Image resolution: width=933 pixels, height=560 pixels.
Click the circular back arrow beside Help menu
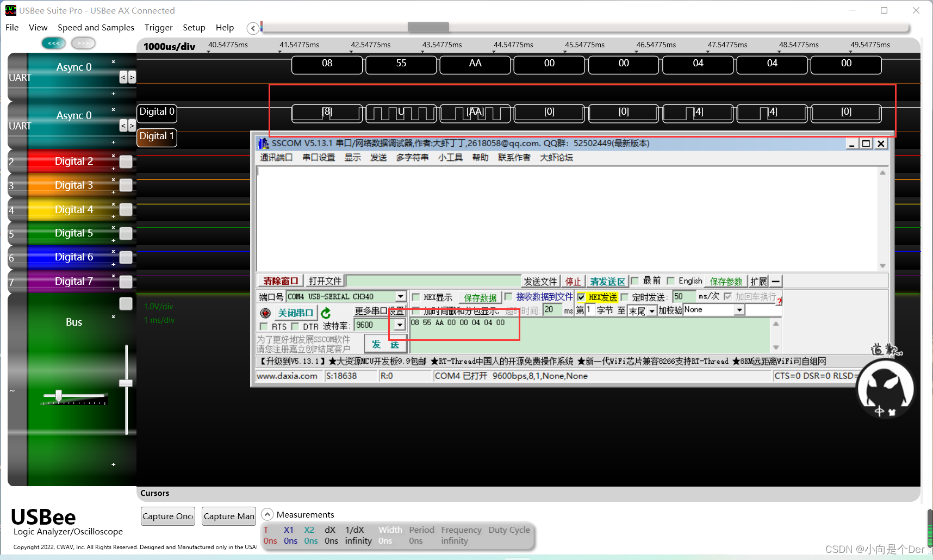tap(252, 28)
